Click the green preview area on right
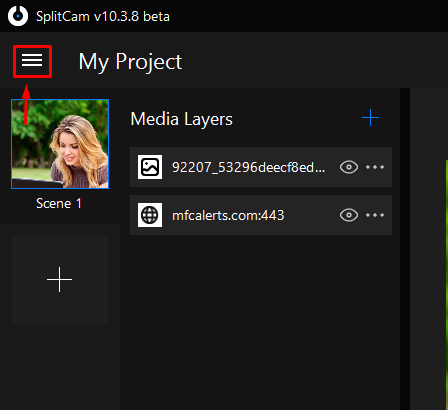The width and height of the screenshot is (448, 410). point(446,283)
